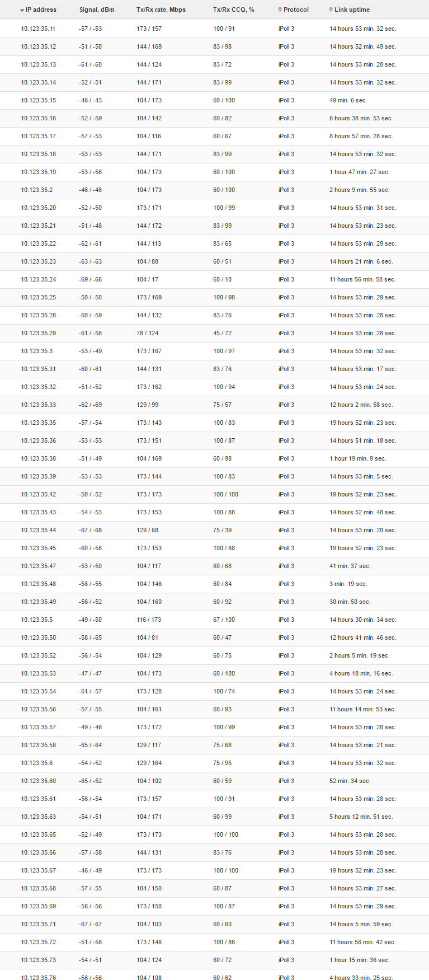
Task: Click the 10.123.35.48 row
Action: click(214, 584)
